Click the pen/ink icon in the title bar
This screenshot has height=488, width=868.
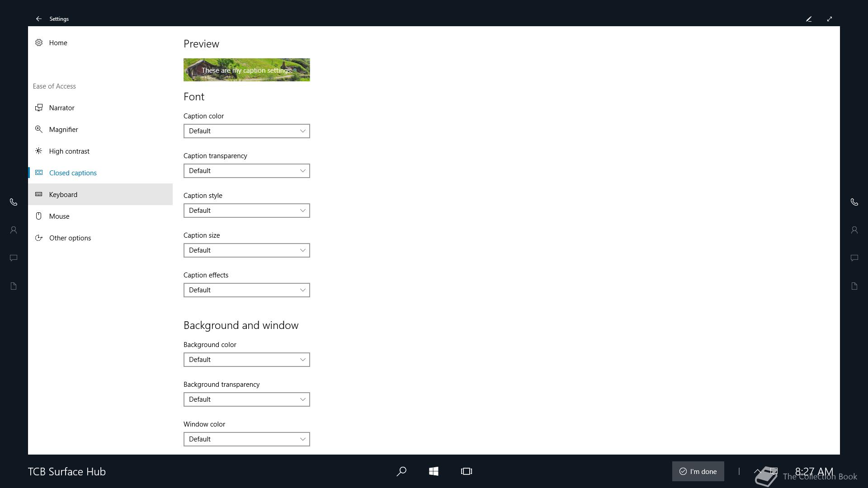(809, 19)
